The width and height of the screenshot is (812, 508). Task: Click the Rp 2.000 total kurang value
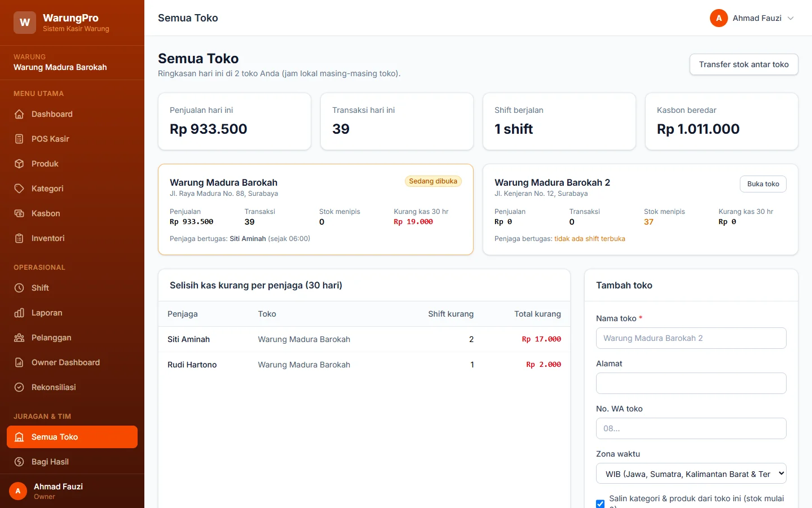[x=544, y=365]
